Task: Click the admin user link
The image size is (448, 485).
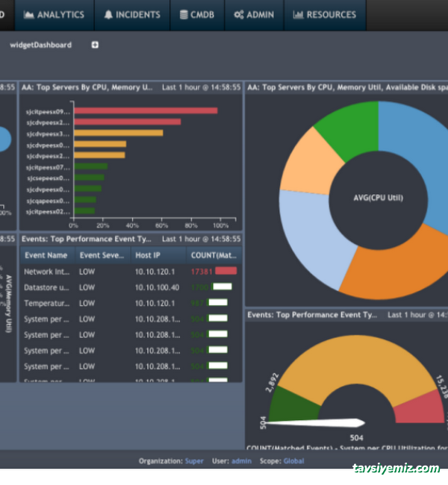Action: point(241,461)
